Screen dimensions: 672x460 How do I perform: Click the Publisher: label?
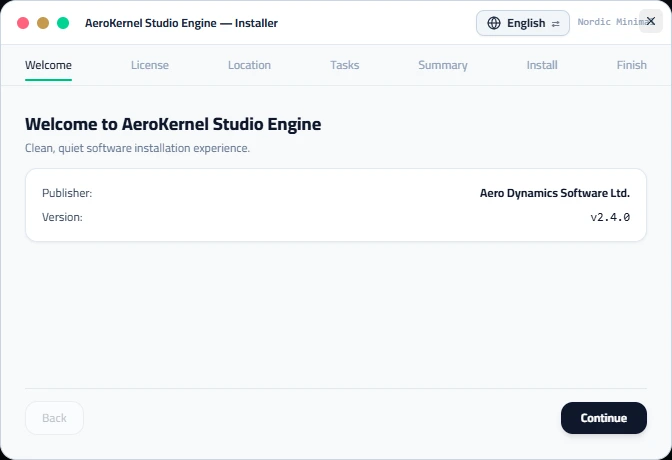tap(67, 193)
